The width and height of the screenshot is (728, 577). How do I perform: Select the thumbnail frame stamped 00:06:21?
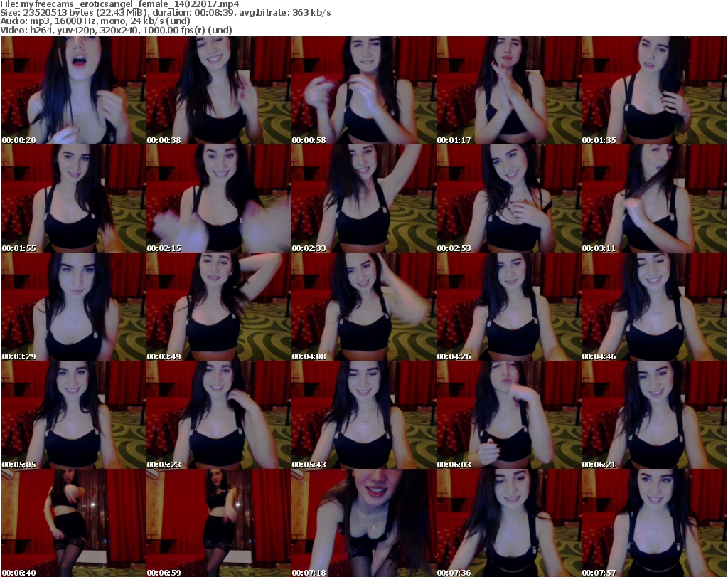(654, 415)
